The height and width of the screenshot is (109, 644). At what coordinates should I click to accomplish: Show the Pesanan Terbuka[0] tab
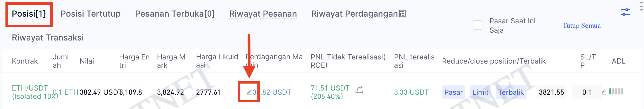[x=175, y=14]
